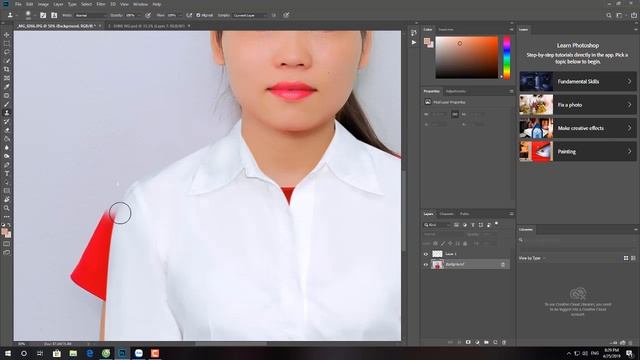Click the Add layer mask icon
640x360 pixels.
468,342
